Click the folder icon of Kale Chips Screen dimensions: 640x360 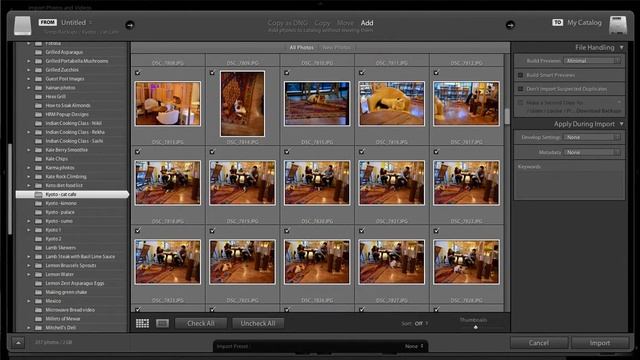(x=38, y=159)
